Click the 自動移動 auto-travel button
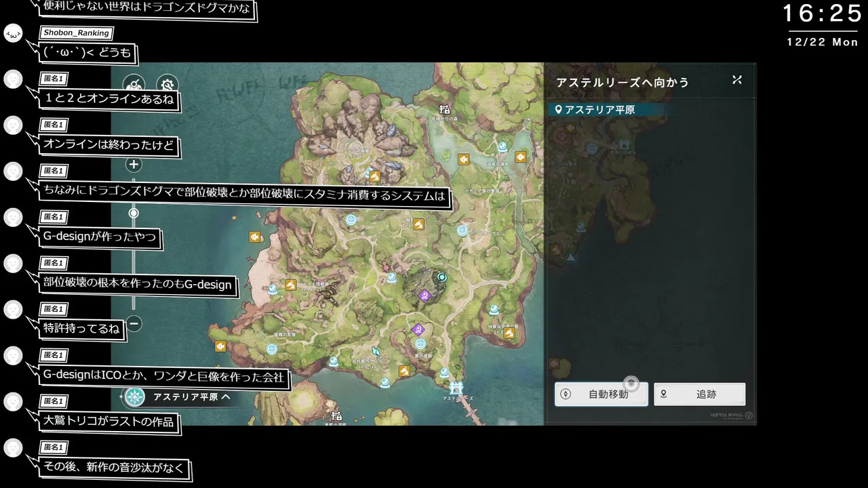This screenshot has height=488, width=868. [601, 394]
